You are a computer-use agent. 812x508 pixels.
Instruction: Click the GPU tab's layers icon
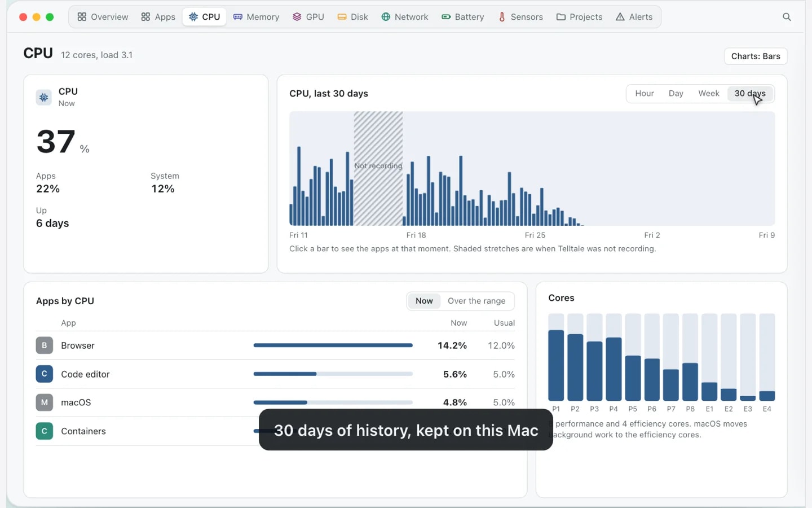click(297, 17)
